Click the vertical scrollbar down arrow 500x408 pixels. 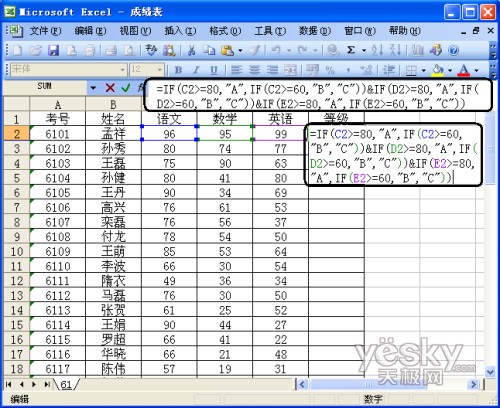pos(490,372)
